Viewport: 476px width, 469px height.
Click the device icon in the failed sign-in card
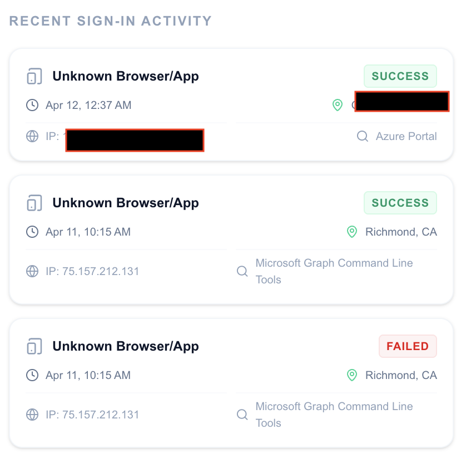[34, 347]
